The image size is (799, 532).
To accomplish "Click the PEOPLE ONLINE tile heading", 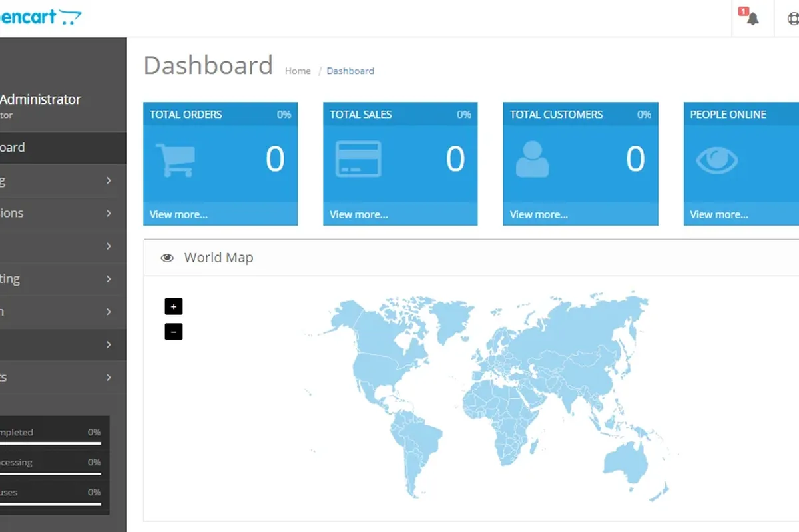I will pyautogui.click(x=728, y=115).
